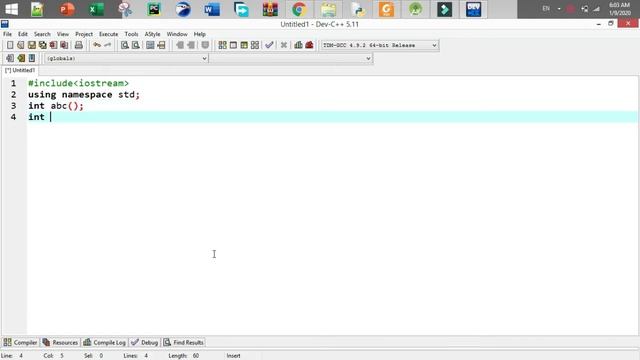Switch to the Resources bottom tab
This screenshot has width=640, height=360.
(60, 342)
